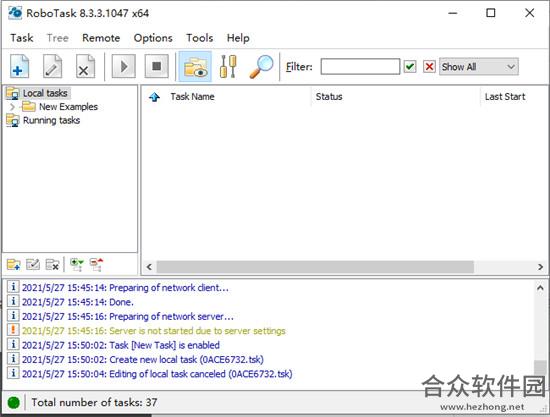Click inside the Filter text field
This screenshot has height=417, width=550.
point(360,67)
